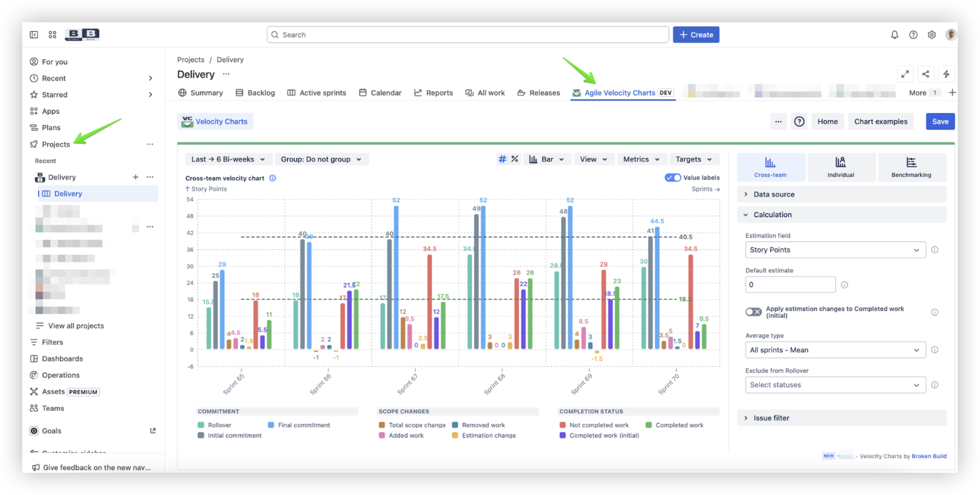The image size is (980, 495).
Task: Open the Last 6 Bi-weeks dropdown
Action: pos(228,159)
